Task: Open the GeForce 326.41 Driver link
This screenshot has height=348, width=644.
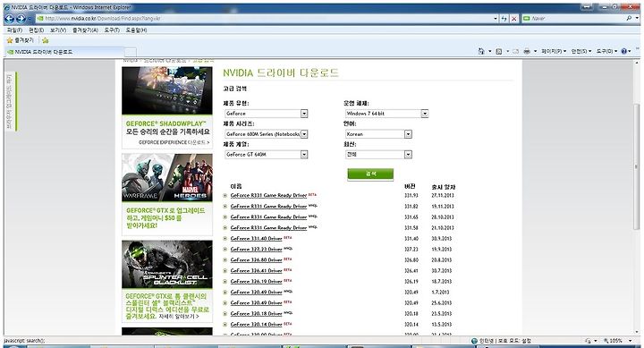Action: (257, 271)
